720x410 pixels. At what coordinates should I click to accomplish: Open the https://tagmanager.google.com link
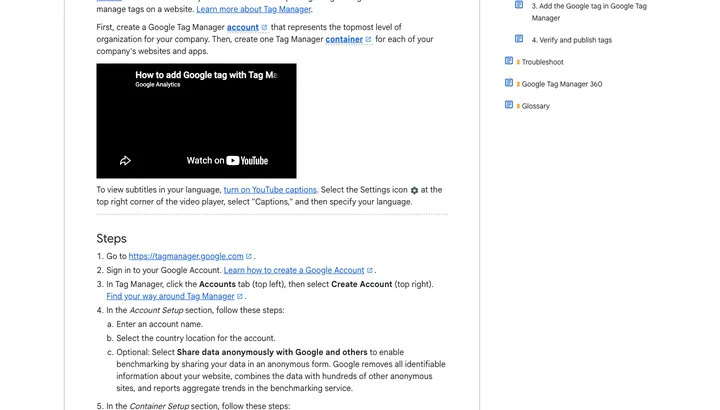(x=186, y=256)
